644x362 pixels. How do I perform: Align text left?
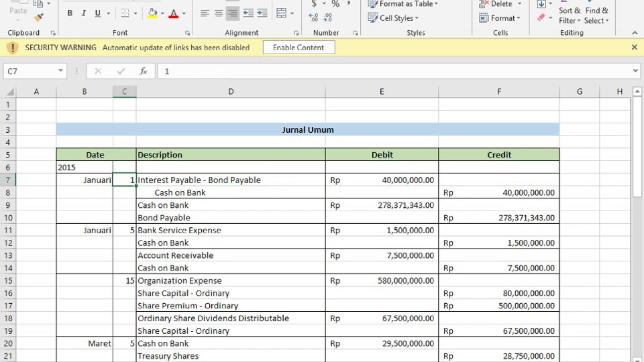tap(204, 14)
